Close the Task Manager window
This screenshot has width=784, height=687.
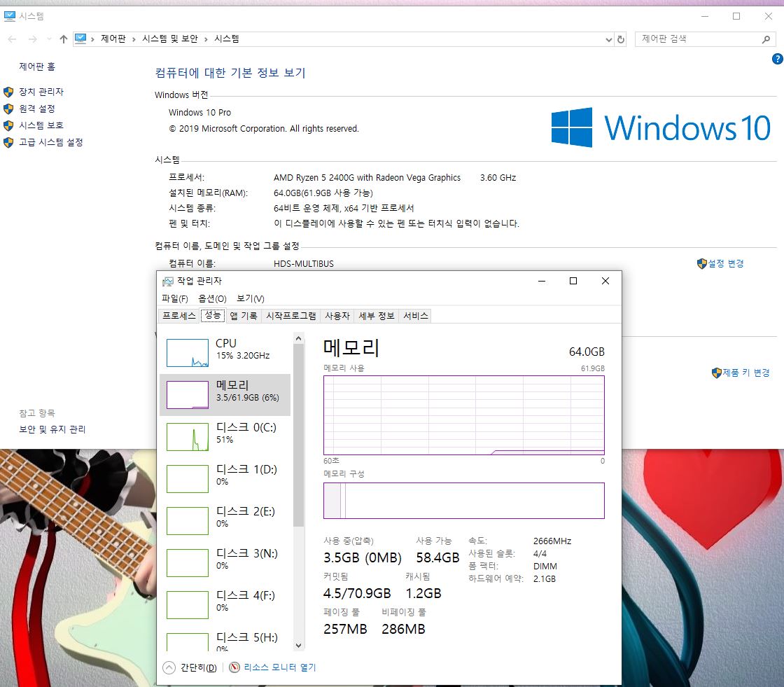point(605,282)
